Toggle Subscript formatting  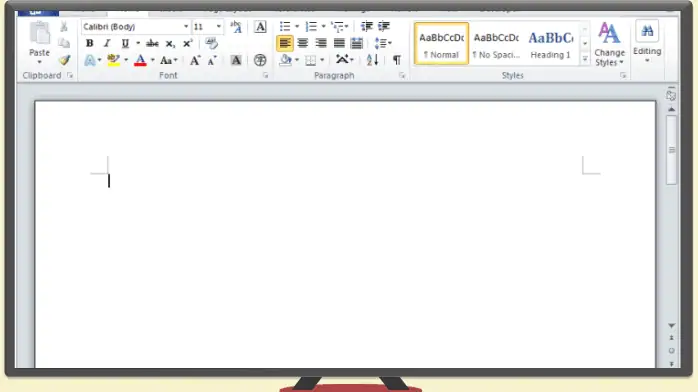(170, 44)
